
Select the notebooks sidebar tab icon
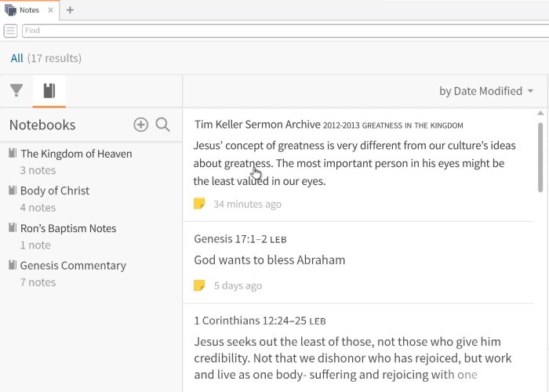[49, 91]
